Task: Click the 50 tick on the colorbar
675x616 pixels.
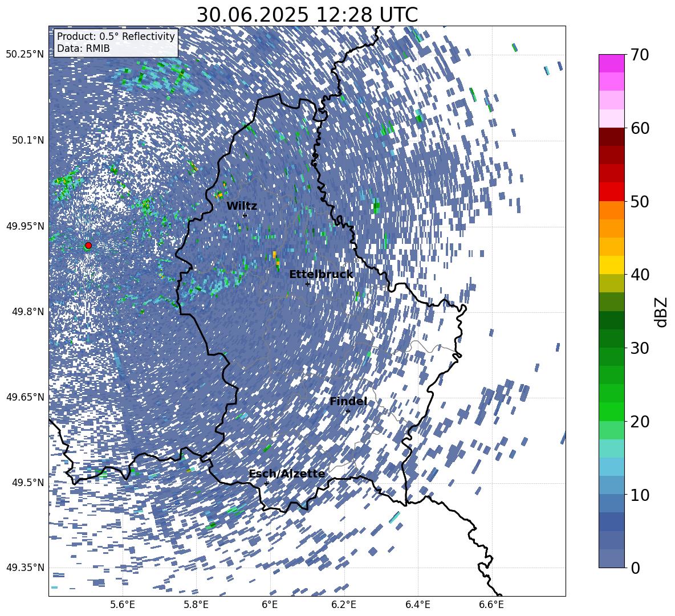Action: 640,201
